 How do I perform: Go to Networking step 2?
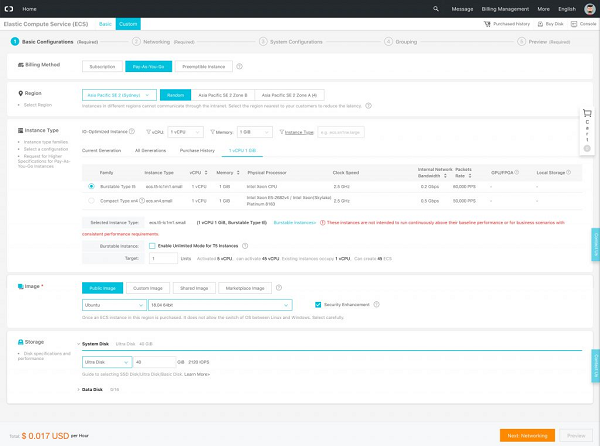pos(163,42)
